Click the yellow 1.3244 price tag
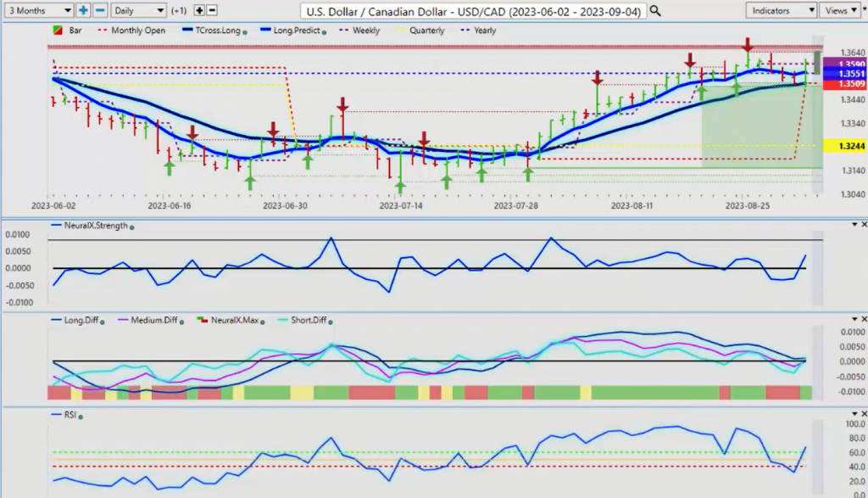The image size is (868, 498). coord(845,146)
